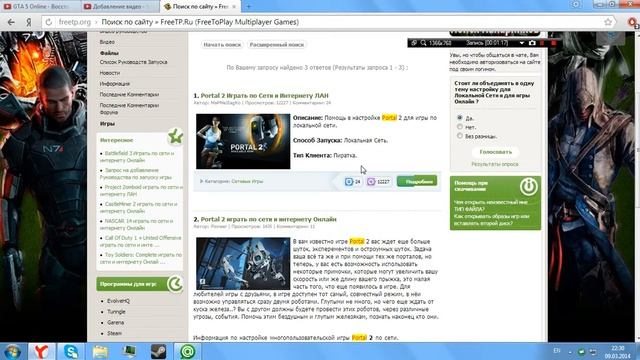Open the 'Файлы' sidebar menu item
This screenshot has width=640, height=360.
(x=109, y=53)
